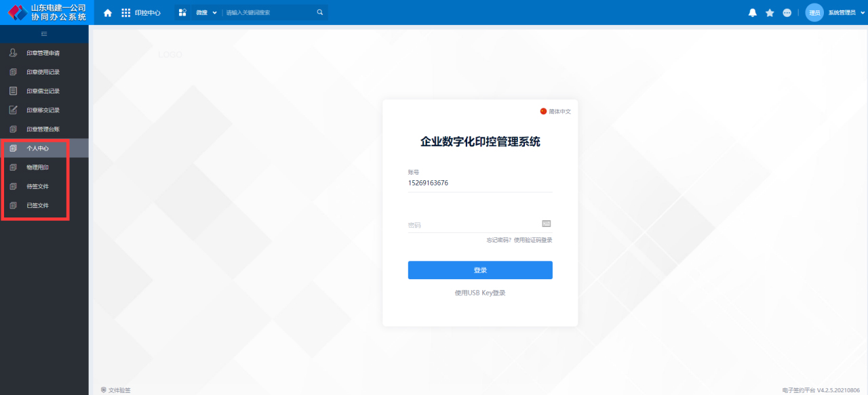
Task: Expand the 微搜 search type dropdown
Action: (x=215, y=12)
